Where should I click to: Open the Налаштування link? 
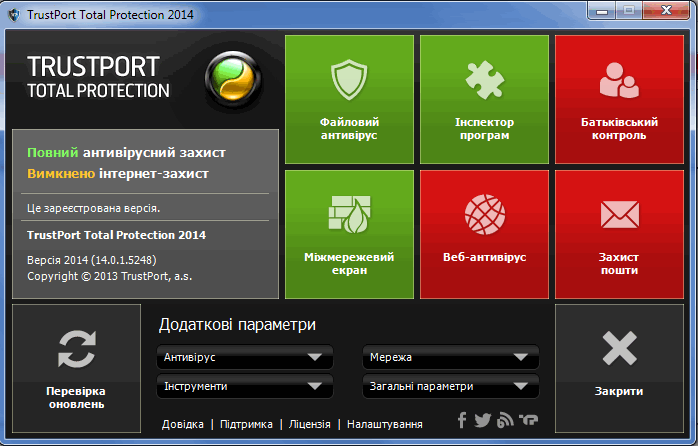(385, 424)
